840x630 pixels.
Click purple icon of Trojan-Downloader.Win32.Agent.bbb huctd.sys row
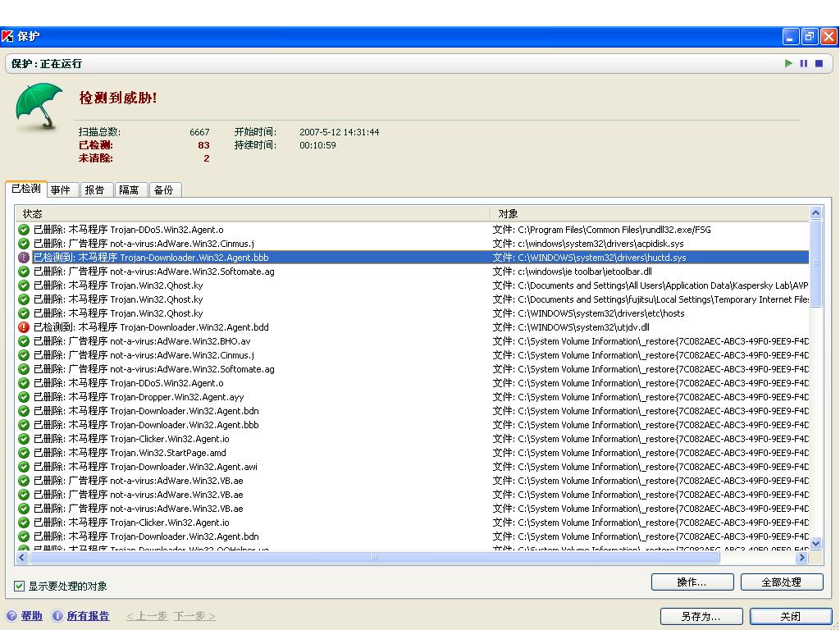(24, 258)
